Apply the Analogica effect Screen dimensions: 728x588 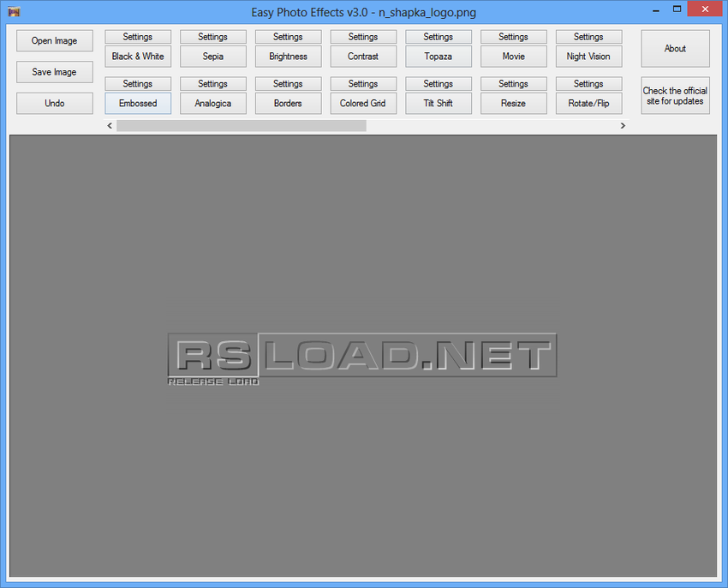(x=213, y=103)
